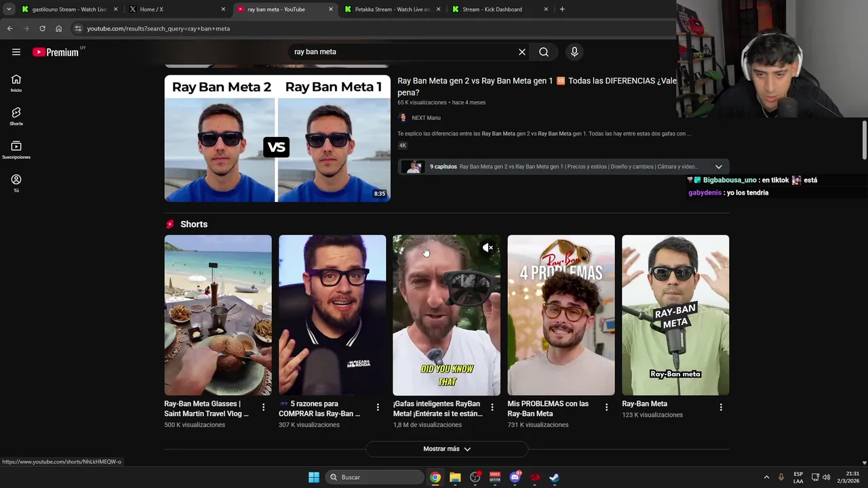Open the Mis PROBLEMAS con las Ray-Ban Meta title

click(548, 409)
